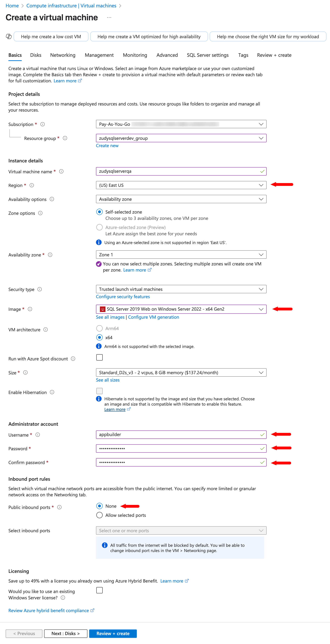Open the ellipsis menu next to page title

[x=109, y=18]
